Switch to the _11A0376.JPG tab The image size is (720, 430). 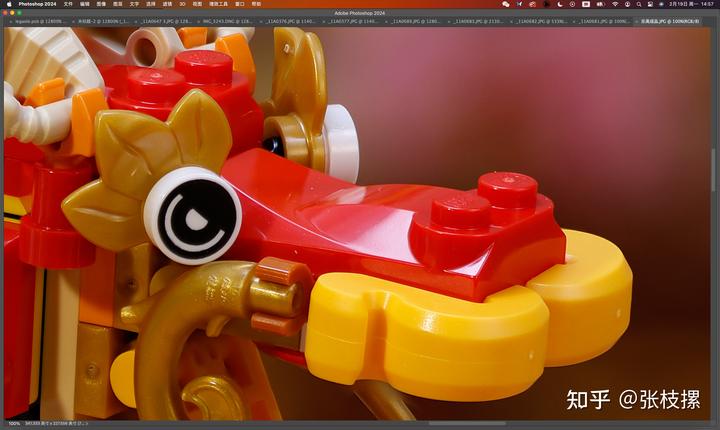(x=290, y=21)
